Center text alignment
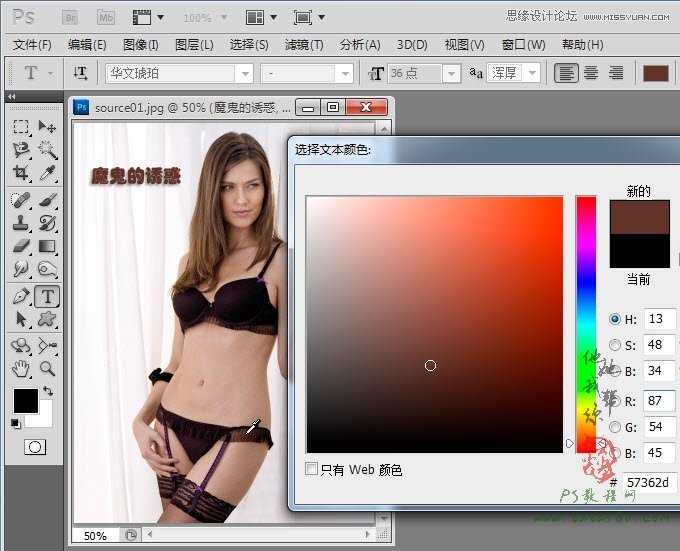This screenshot has width=680, height=551. [x=591, y=73]
